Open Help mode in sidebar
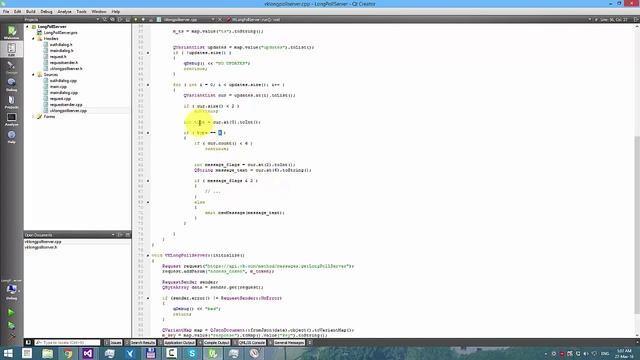Viewport: 640px width, 360px height. 11,137
